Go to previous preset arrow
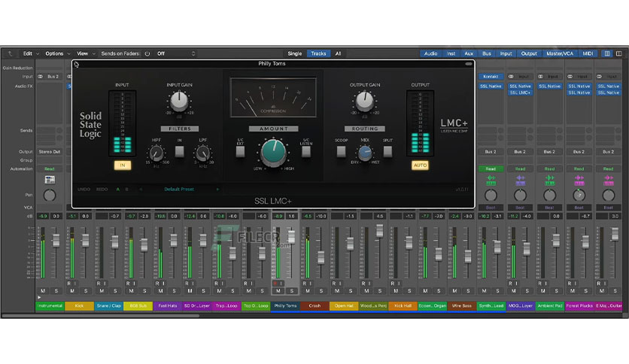 [141, 190]
